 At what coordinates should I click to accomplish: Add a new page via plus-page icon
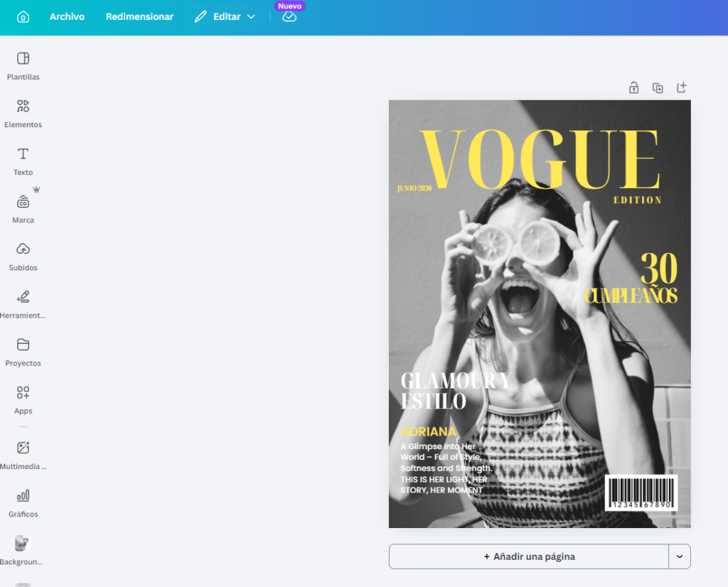(x=682, y=87)
